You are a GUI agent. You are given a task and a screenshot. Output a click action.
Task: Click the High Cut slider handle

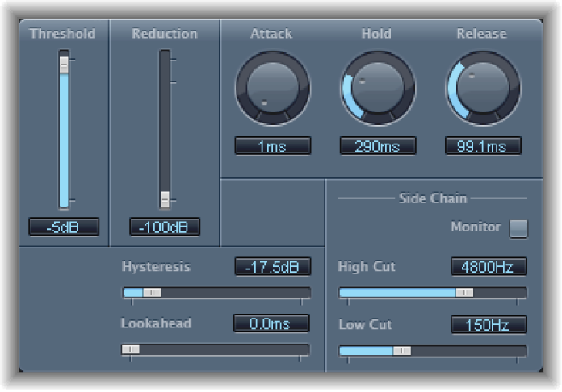coord(464,293)
